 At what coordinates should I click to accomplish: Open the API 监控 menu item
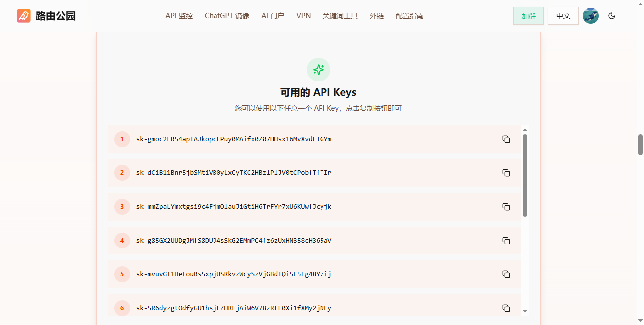click(179, 16)
